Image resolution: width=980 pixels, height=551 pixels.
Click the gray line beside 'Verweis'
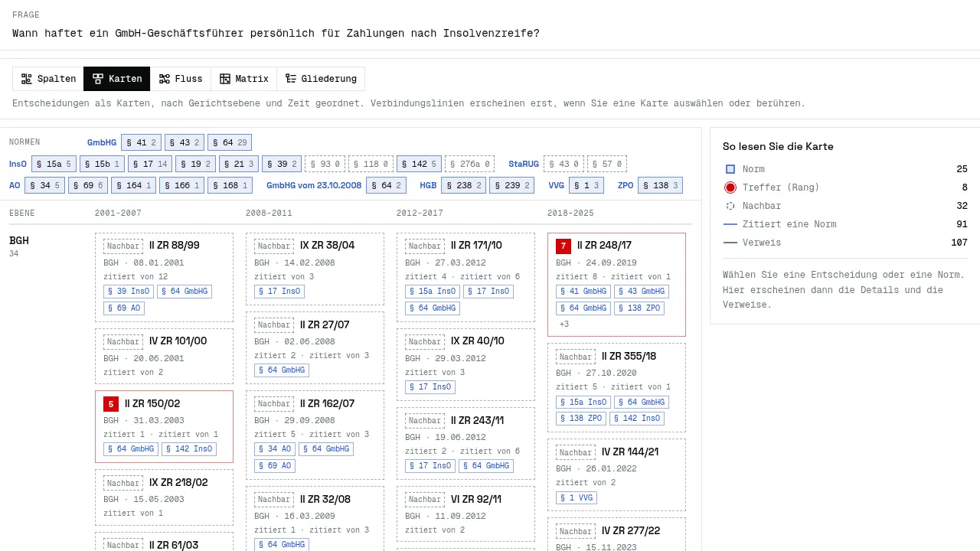[730, 243]
